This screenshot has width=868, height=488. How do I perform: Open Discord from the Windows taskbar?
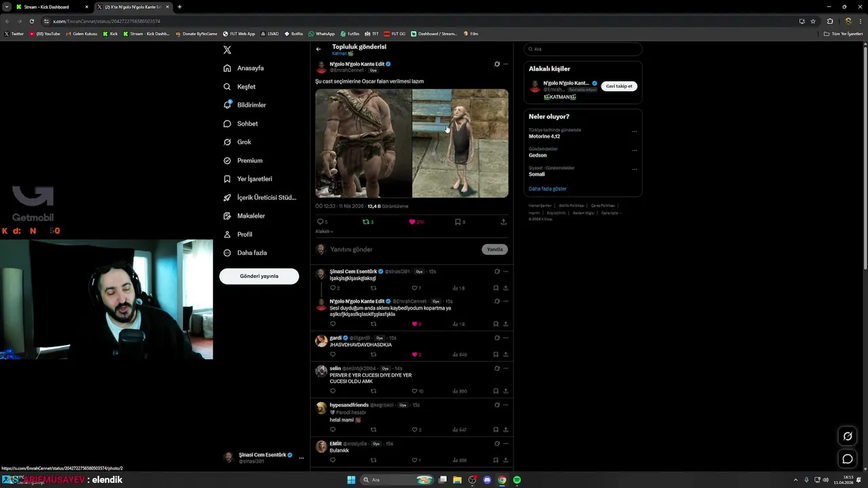pyautogui.click(x=487, y=480)
